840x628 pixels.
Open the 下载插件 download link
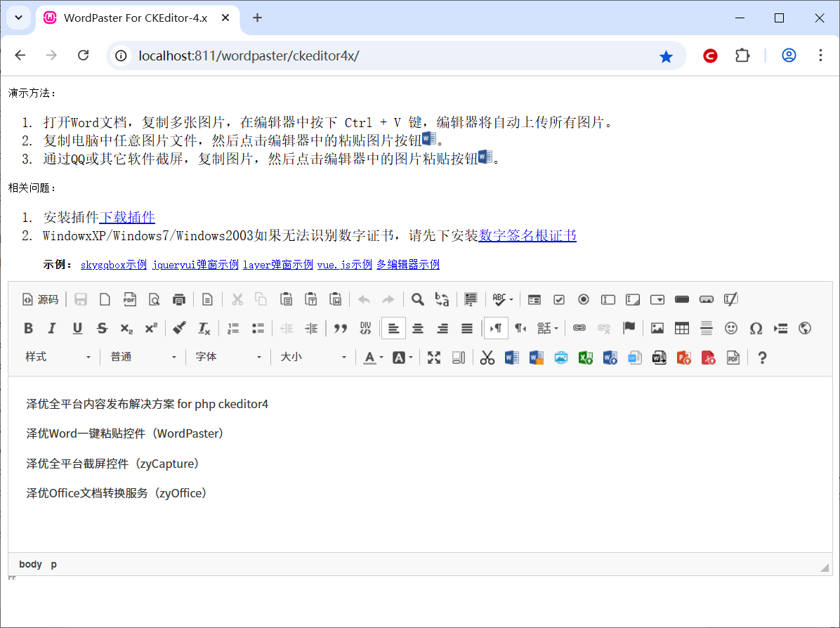(127, 217)
